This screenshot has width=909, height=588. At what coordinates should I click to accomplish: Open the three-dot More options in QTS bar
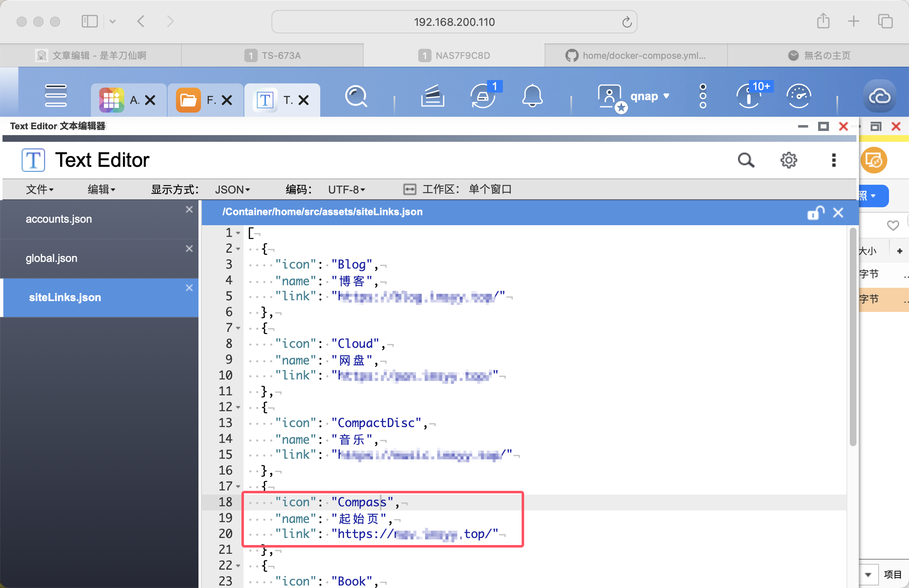(703, 96)
